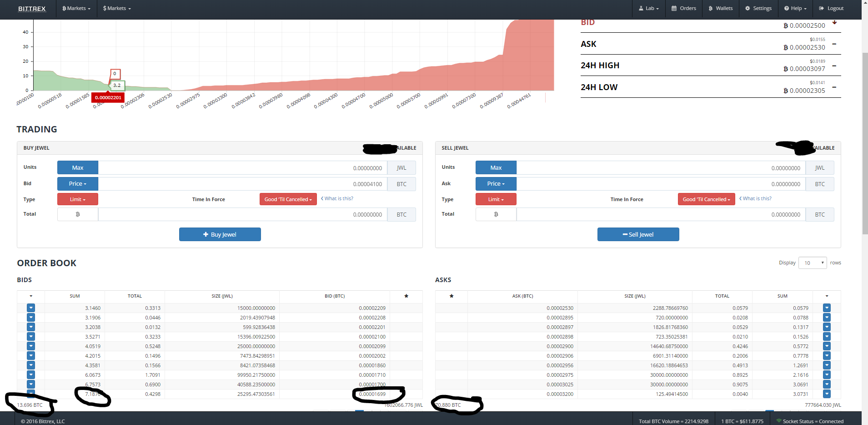
Task: Click ask row arrow icon for 0.00002975
Action: [x=827, y=375]
